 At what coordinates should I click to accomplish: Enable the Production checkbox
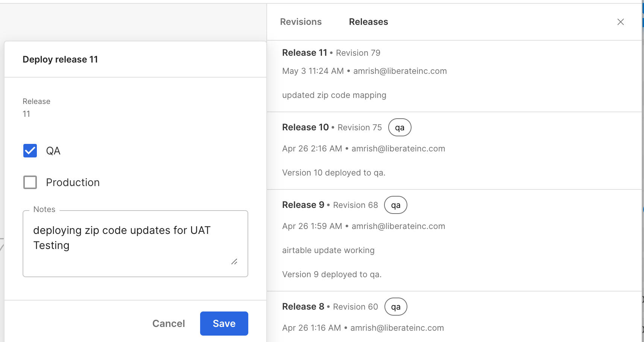(x=30, y=182)
